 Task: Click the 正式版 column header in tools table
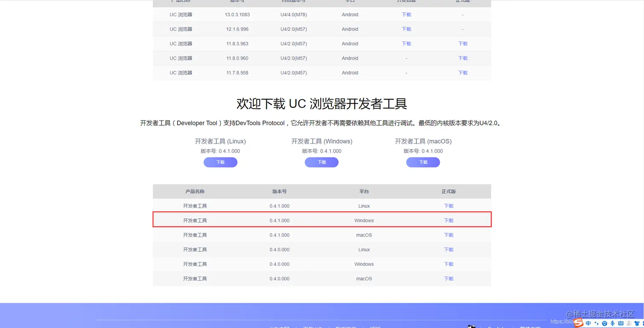click(x=448, y=191)
